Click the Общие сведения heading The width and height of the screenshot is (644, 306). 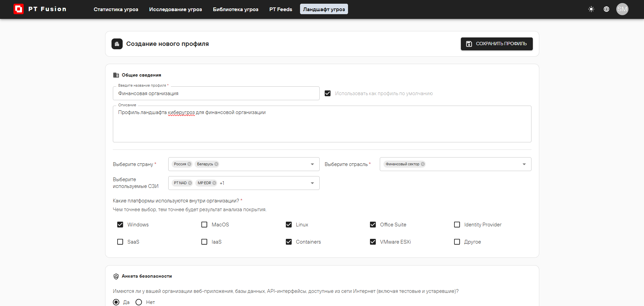(x=141, y=75)
